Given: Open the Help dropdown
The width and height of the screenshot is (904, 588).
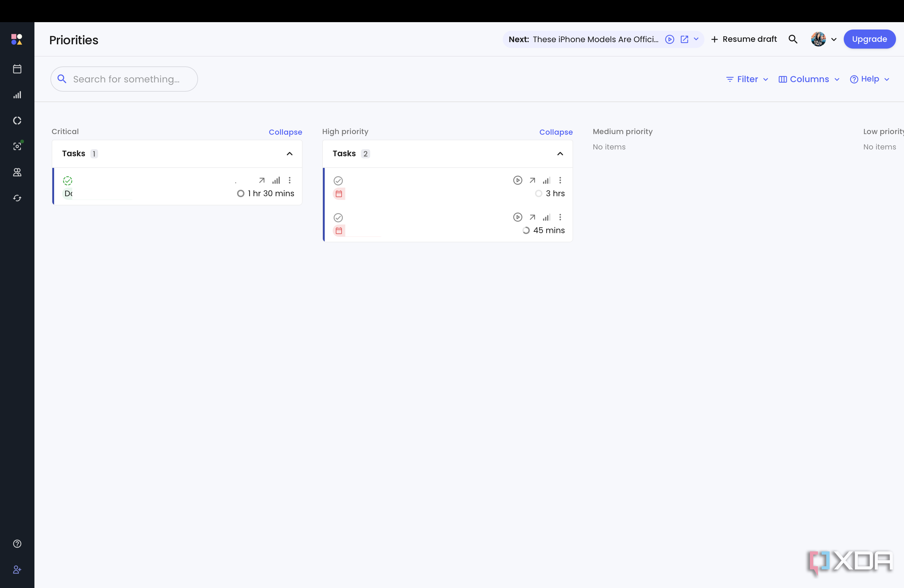Looking at the screenshot, I should [870, 79].
